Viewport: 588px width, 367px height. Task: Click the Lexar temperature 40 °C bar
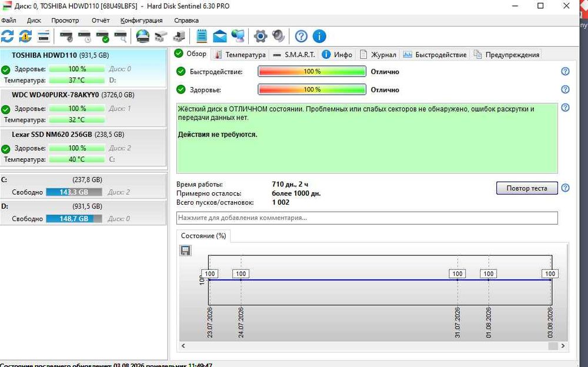pos(77,159)
